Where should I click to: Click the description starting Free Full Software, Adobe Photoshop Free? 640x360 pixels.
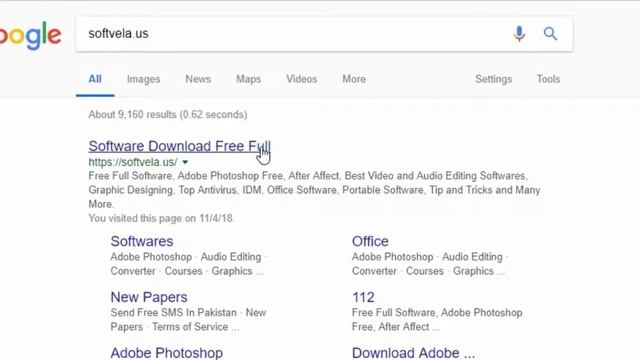[314, 190]
